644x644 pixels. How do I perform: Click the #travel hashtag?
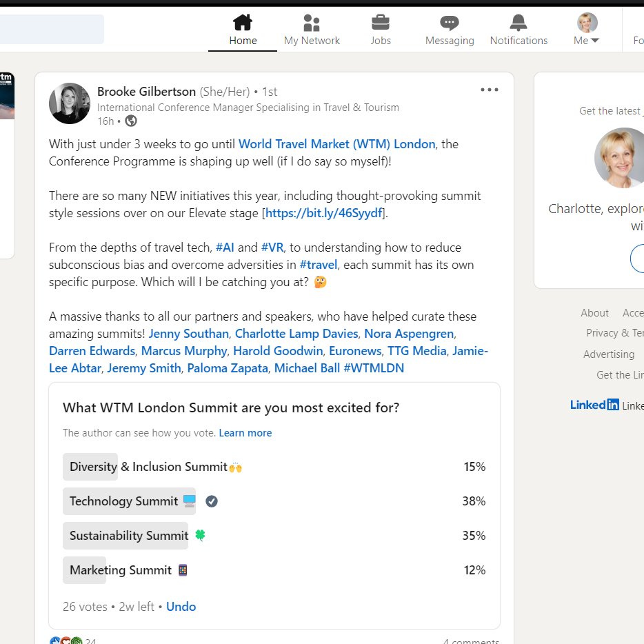pyautogui.click(x=319, y=265)
